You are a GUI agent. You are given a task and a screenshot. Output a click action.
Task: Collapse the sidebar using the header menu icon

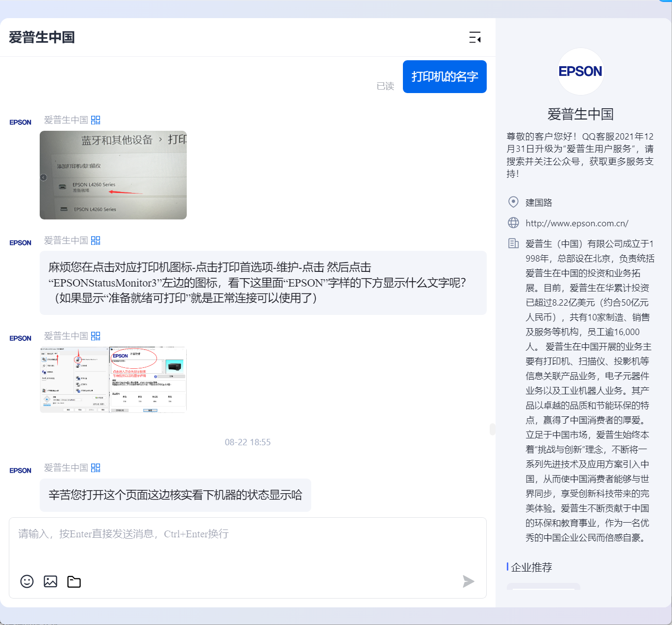474,37
